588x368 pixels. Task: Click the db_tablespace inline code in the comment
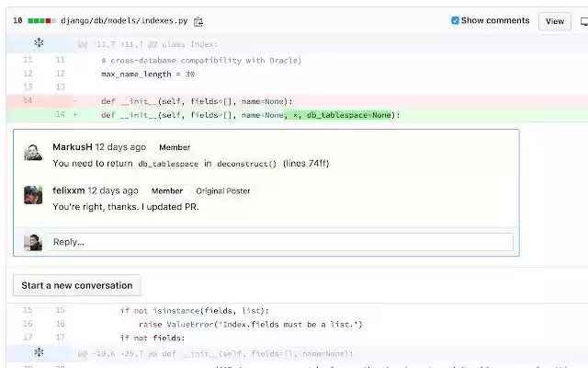tap(168, 164)
